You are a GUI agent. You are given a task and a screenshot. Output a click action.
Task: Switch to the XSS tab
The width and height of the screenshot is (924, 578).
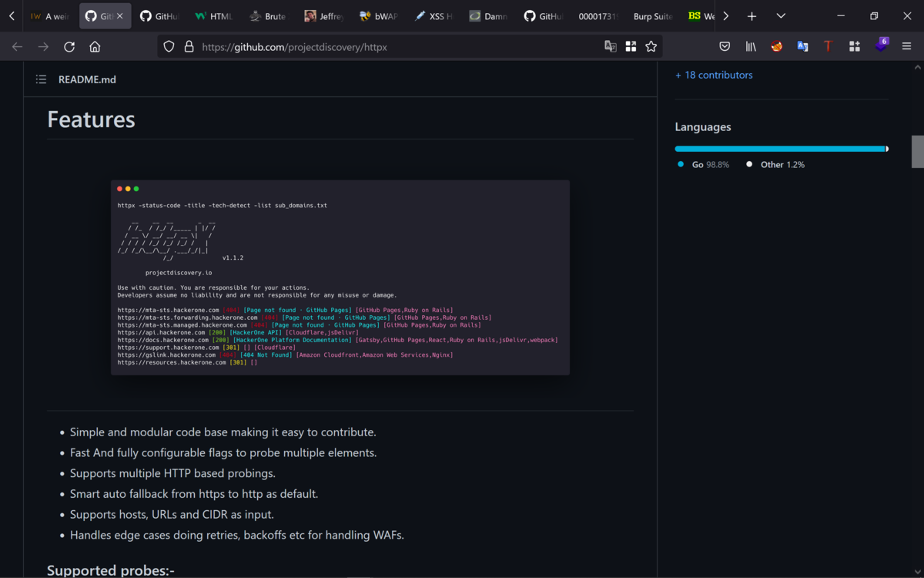[433, 16]
